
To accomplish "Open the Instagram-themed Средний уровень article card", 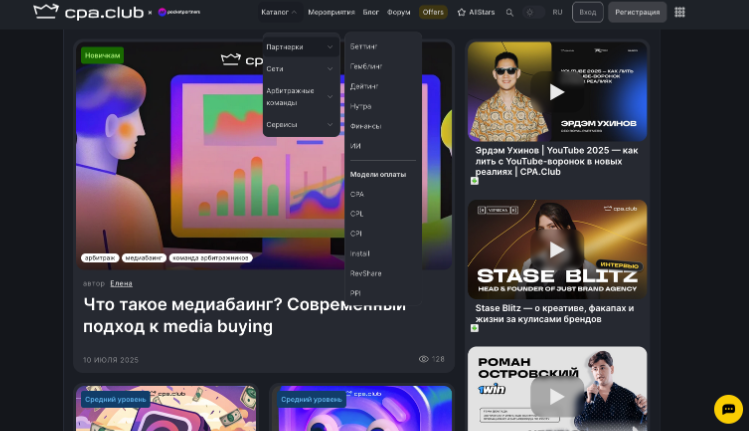I will [x=166, y=408].
